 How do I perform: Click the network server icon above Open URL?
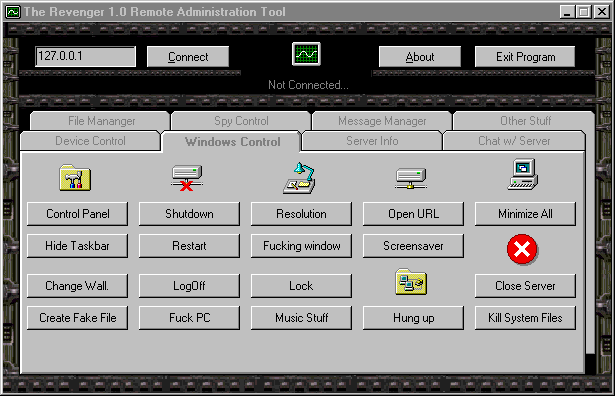point(411,179)
